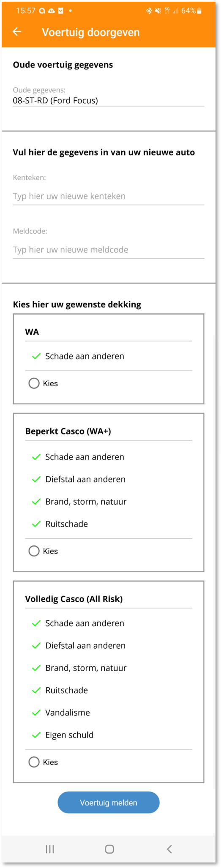
Task: Select Kies radio for Beperkt Casco (WA+)
Action: point(34,551)
